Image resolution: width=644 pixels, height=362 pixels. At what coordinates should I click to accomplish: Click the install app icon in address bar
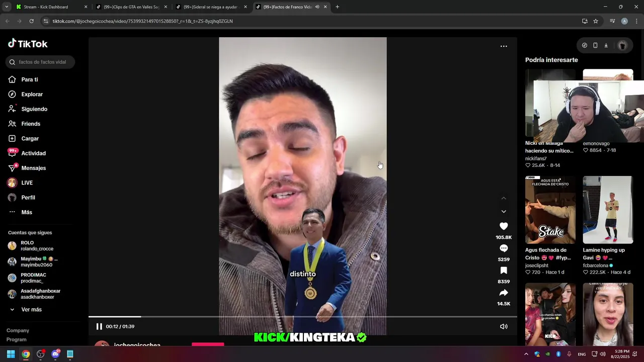pyautogui.click(x=585, y=21)
